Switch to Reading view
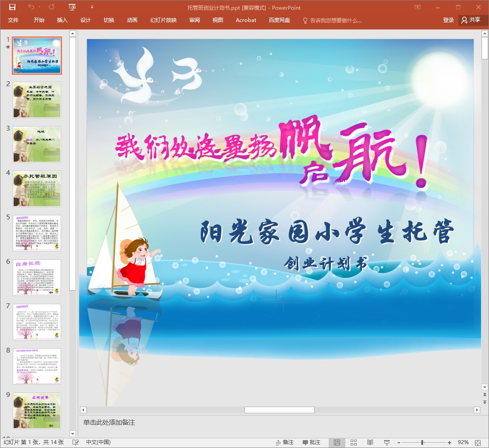This screenshot has height=448, width=489. click(x=370, y=442)
